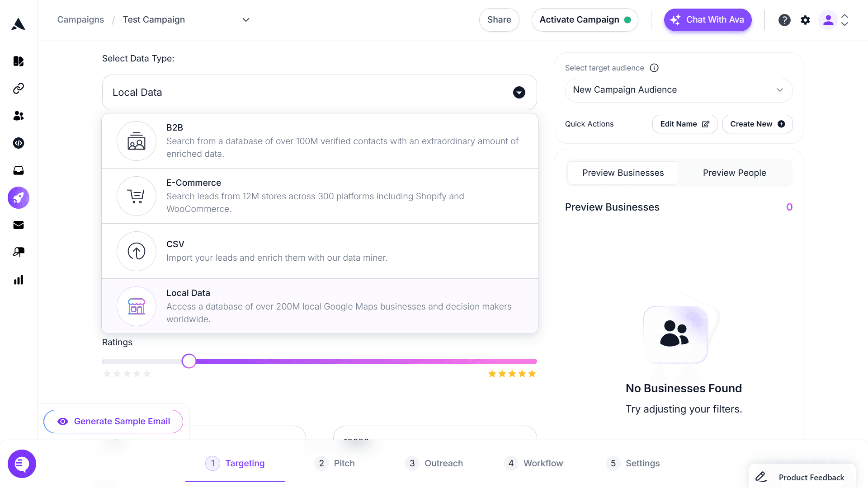Open the inbox tray icon in sidebar

[19, 170]
